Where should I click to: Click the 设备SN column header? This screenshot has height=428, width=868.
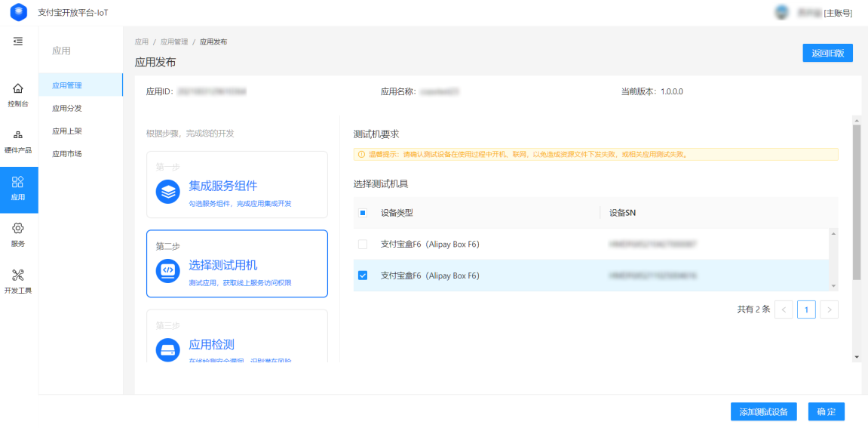(622, 213)
